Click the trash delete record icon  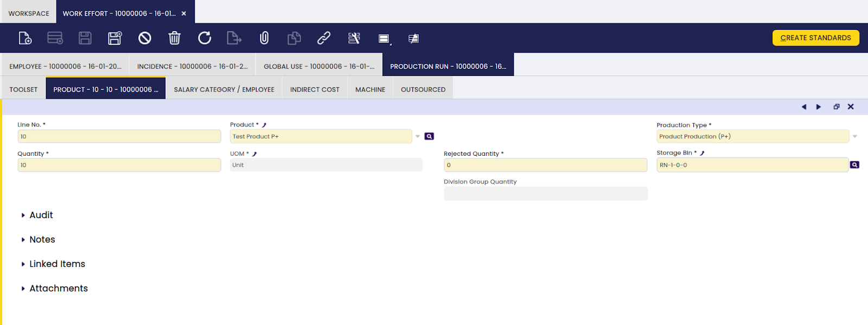(174, 38)
